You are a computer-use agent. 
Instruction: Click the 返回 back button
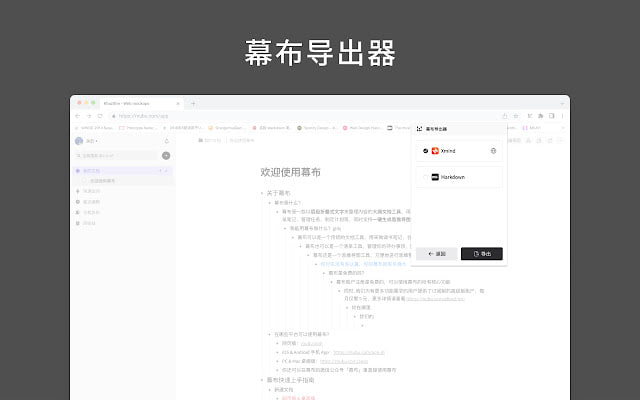(x=436, y=254)
